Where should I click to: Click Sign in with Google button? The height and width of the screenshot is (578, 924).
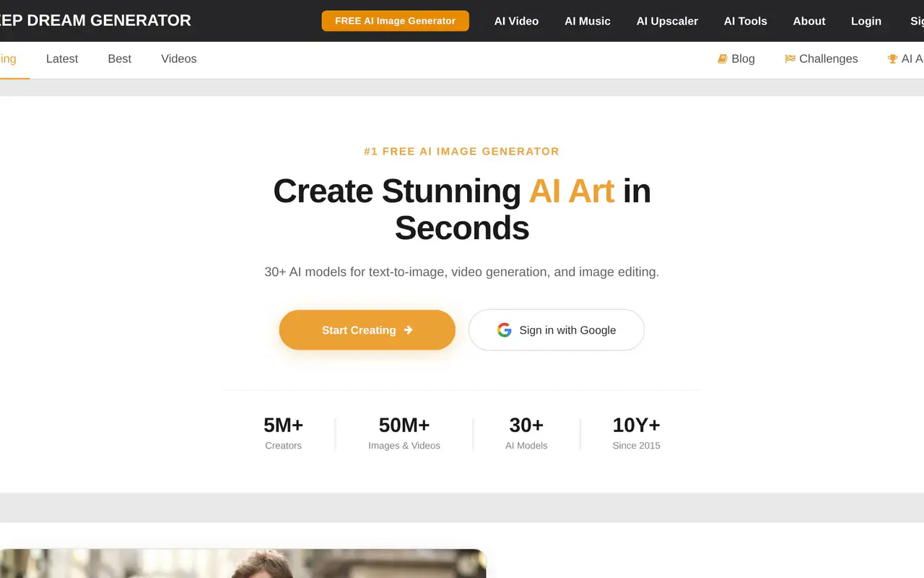[x=557, y=330]
